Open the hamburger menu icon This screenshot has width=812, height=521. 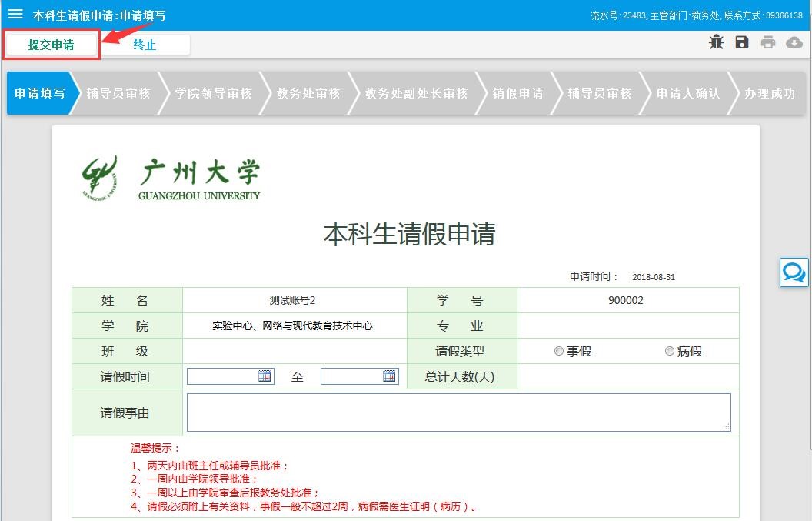pos(15,15)
